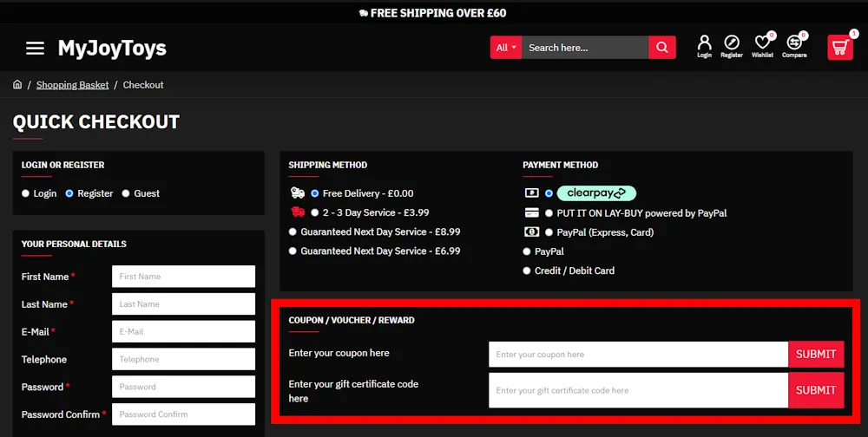Click the LOGIN OR REGISTER heading
Screen dimensions: 868x437
tap(63, 165)
